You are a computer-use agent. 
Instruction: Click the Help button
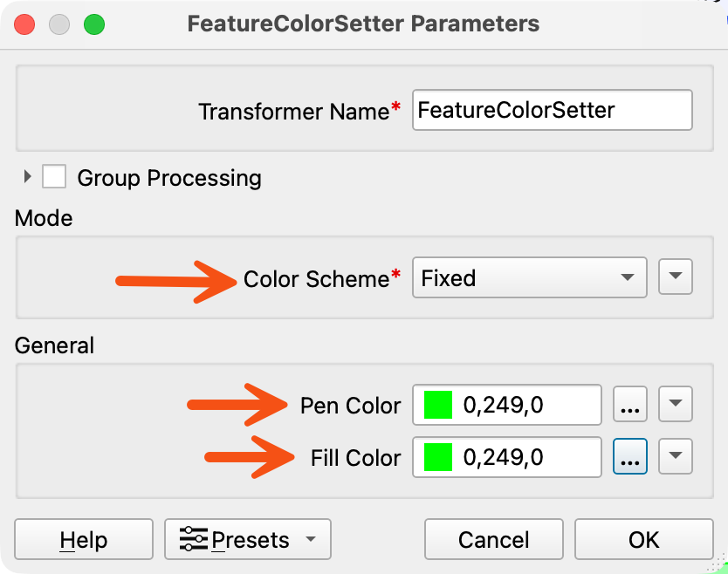point(84,539)
